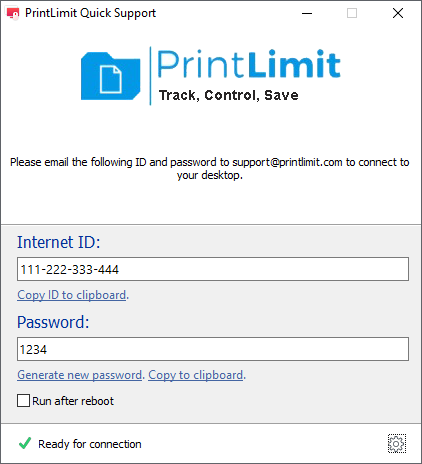This screenshot has height=464, width=422.
Task: Click the Run after reboot label text
Action: [73, 401]
